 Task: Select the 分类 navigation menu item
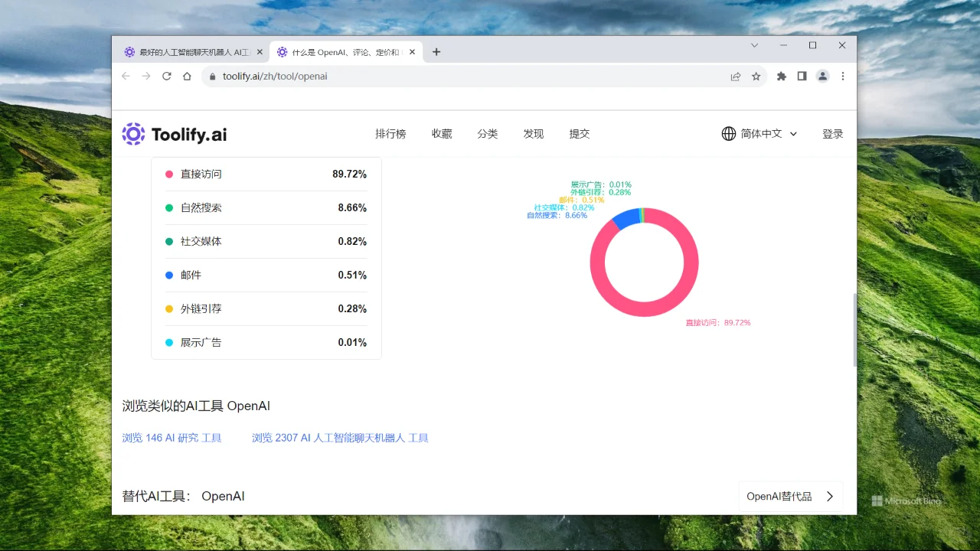tap(488, 133)
